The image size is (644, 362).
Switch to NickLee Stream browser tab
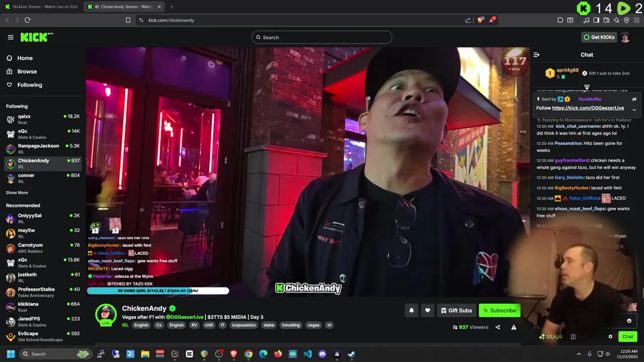pos(41,7)
